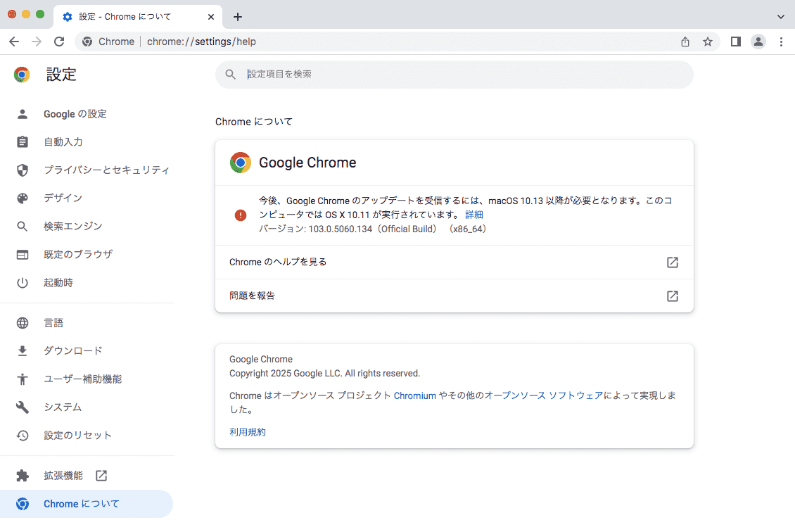The height and width of the screenshot is (532, 795).
Task: Click the Google Chrome logo in about card
Action: click(241, 163)
